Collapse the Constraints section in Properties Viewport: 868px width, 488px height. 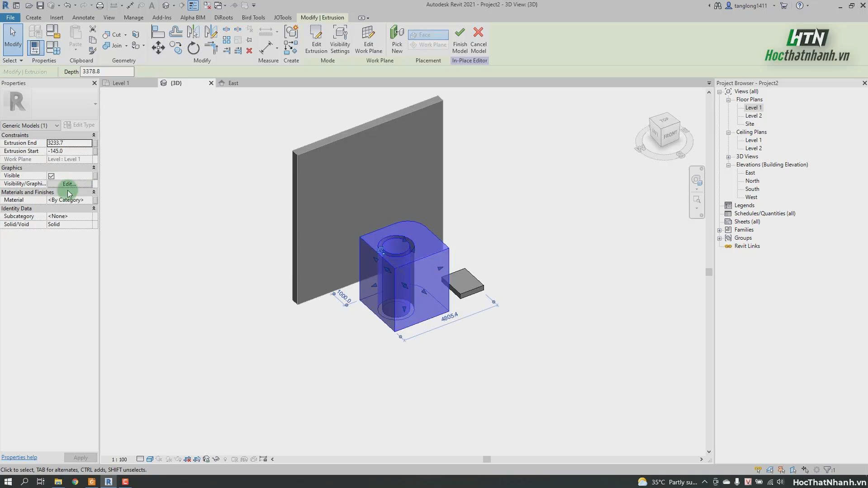pos(94,135)
